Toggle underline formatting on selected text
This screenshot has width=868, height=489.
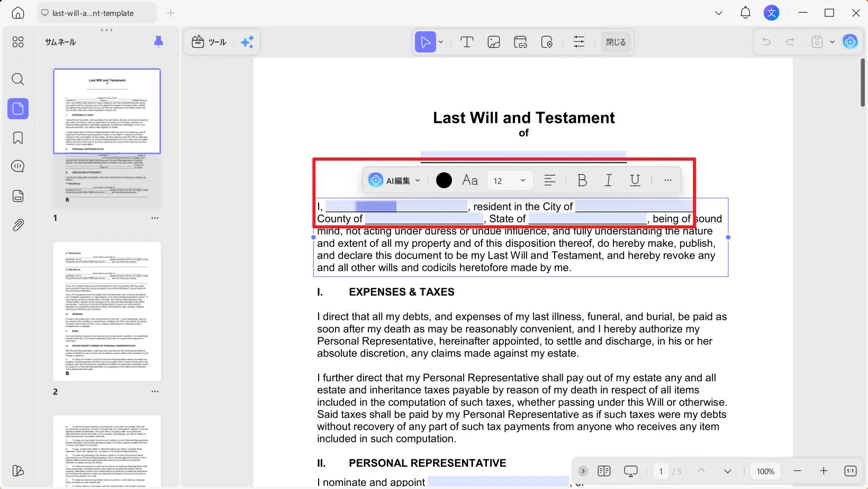click(635, 181)
